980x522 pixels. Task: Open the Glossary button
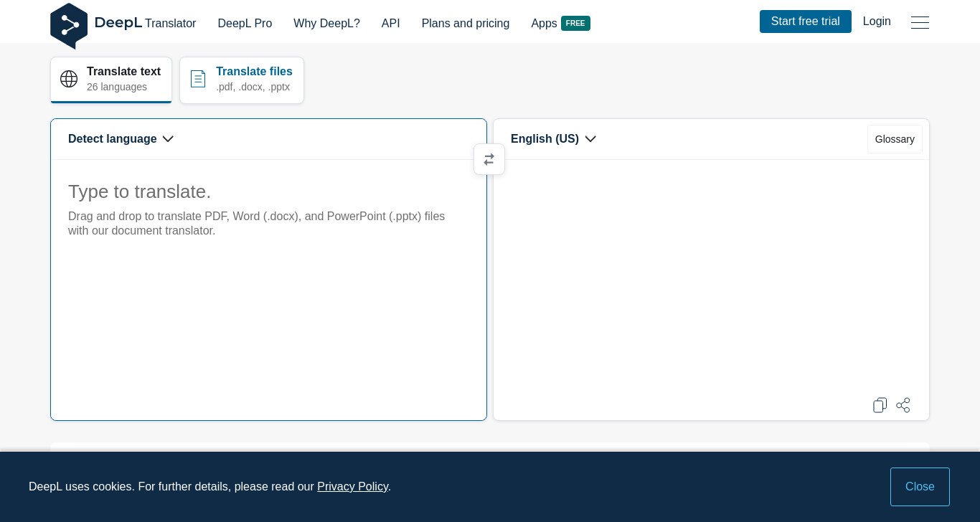[895, 139]
